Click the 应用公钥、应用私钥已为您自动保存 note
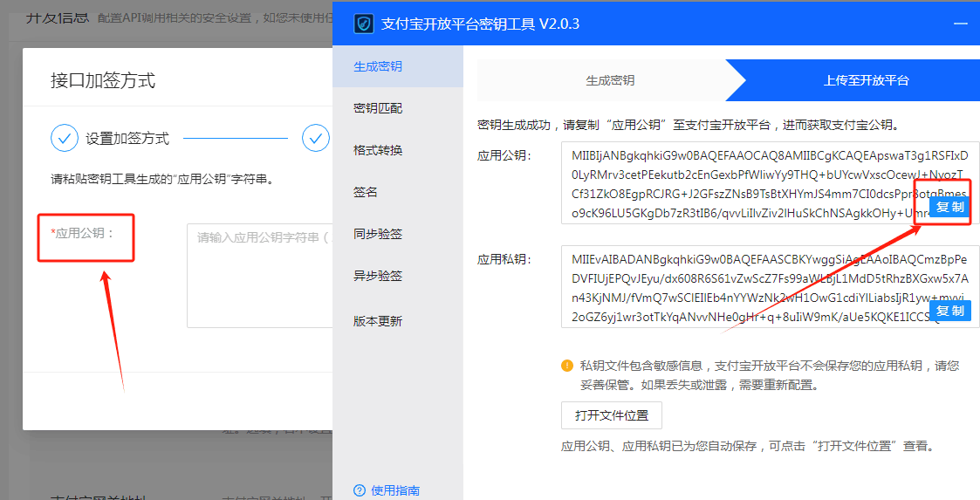 [749, 446]
